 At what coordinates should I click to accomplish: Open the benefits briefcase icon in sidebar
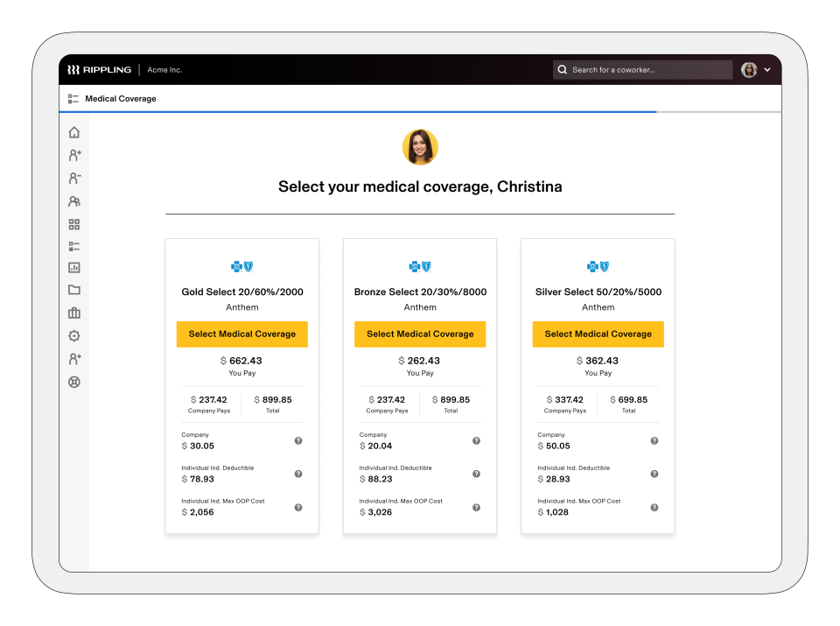(x=74, y=313)
